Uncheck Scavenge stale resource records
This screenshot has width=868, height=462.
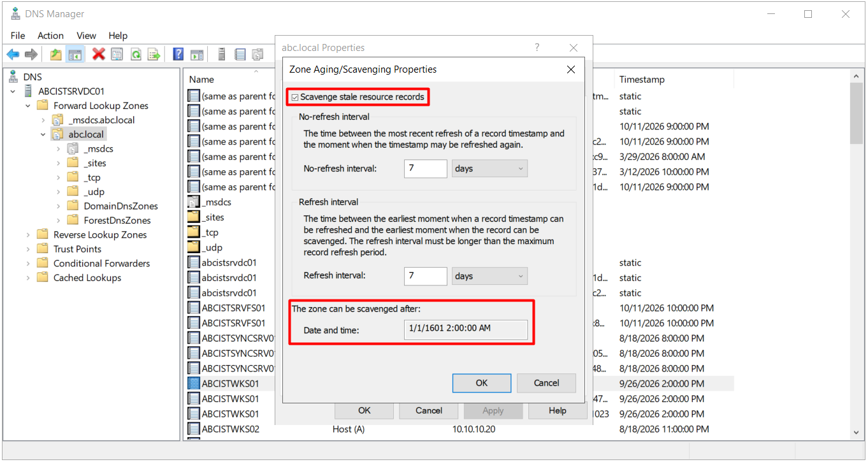pos(294,97)
